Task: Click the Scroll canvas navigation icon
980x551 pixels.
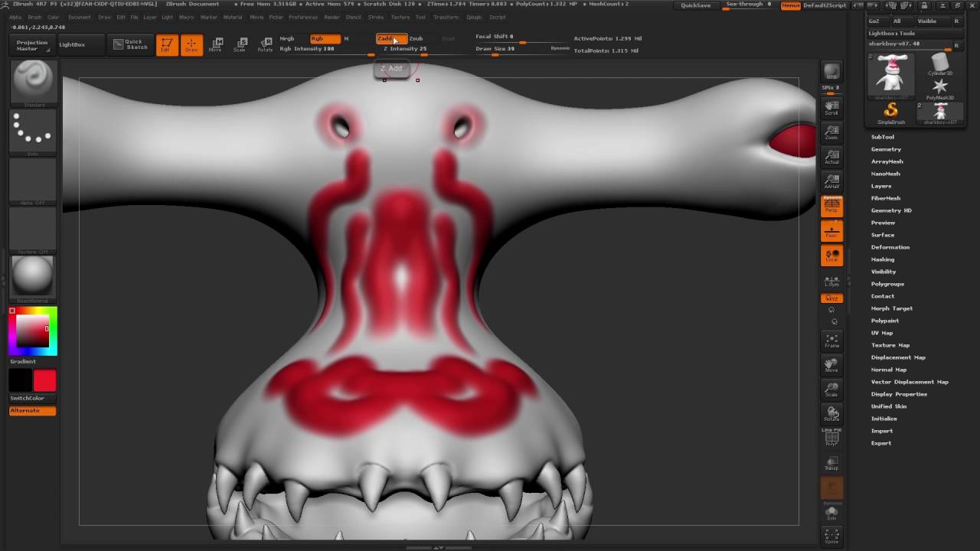Action: (x=831, y=108)
